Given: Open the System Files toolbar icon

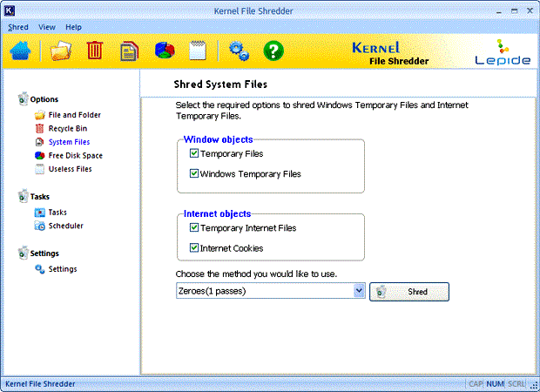Looking at the screenshot, I should 129,51.
